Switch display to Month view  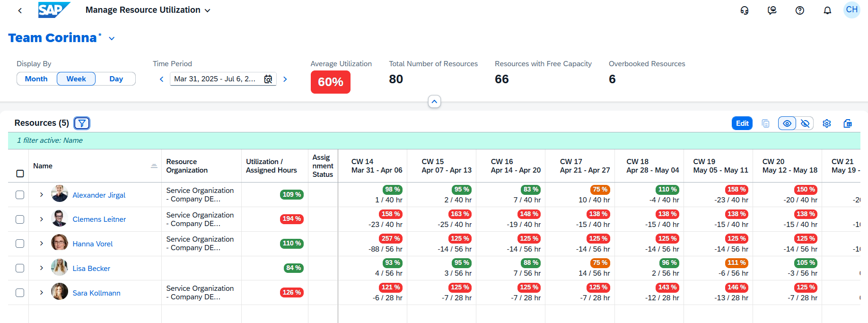pos(36,79)
